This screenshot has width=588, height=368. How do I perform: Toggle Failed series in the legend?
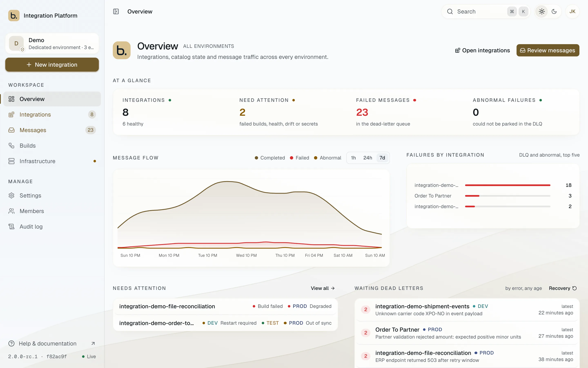(x=299, y=158)
